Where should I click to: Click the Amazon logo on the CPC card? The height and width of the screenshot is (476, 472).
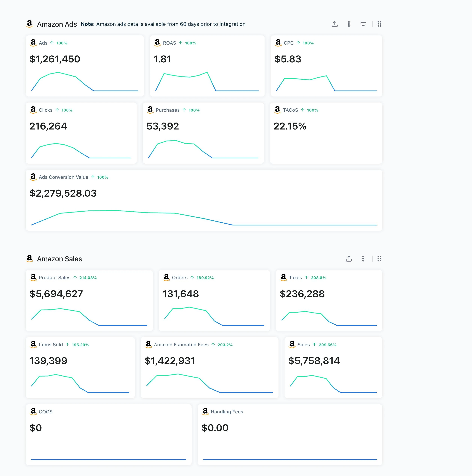click(x=278, y=43)
